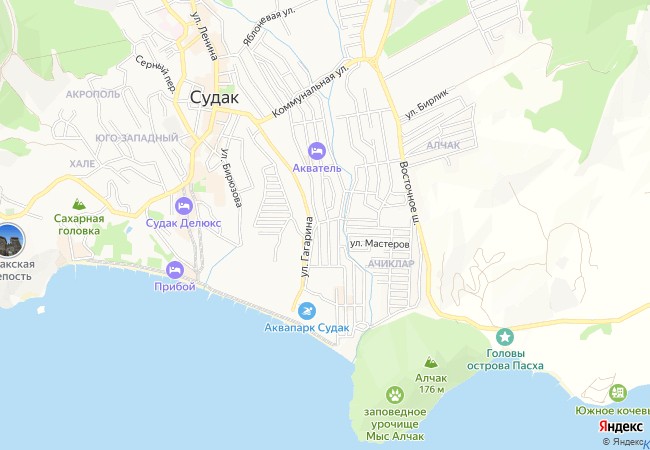650x450 pixels.
Task: Click the Акватель hotel bed icon
Action: tap(317, 151)
